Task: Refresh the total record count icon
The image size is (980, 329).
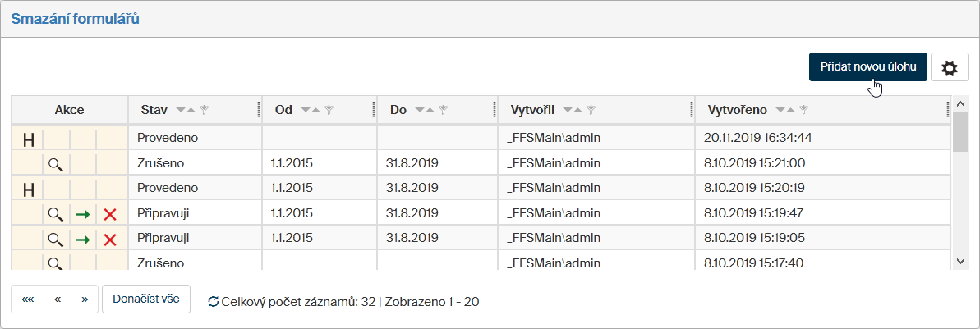Action: pos(214,302)
